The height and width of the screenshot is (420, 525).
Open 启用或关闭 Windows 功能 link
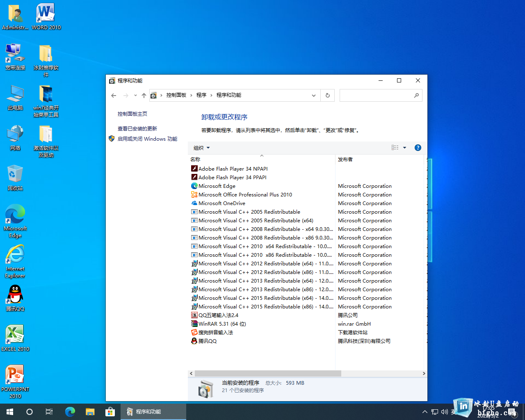(x=147, y=139)
